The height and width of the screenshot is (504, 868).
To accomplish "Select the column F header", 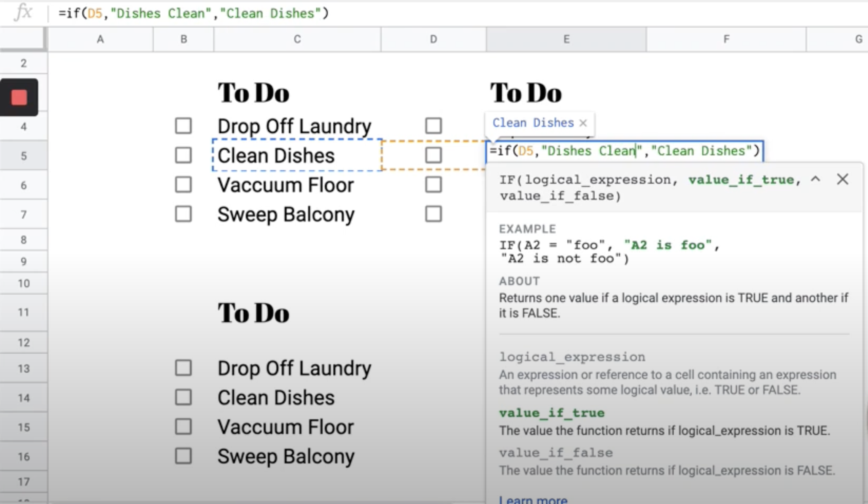I will point(726,39).
